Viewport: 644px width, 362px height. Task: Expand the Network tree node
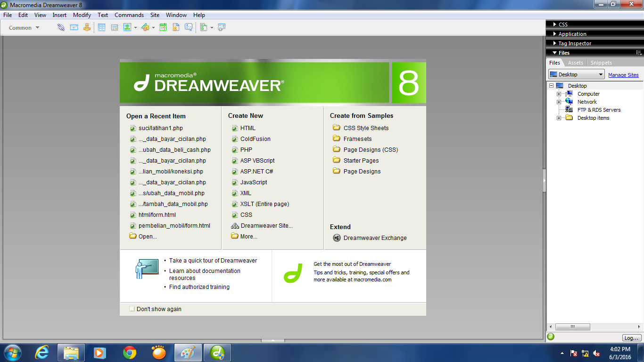pos(559,102)
